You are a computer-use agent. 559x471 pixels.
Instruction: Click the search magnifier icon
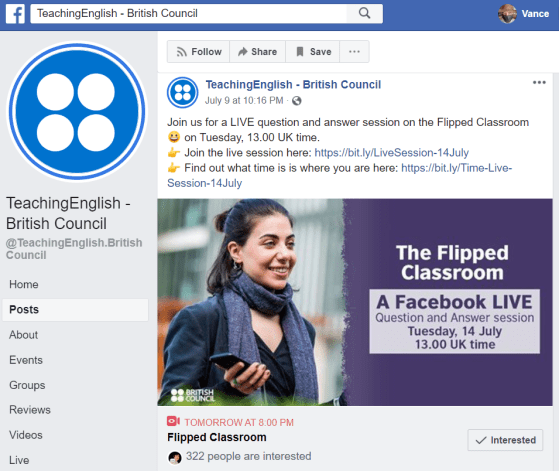tap(364, 14)
